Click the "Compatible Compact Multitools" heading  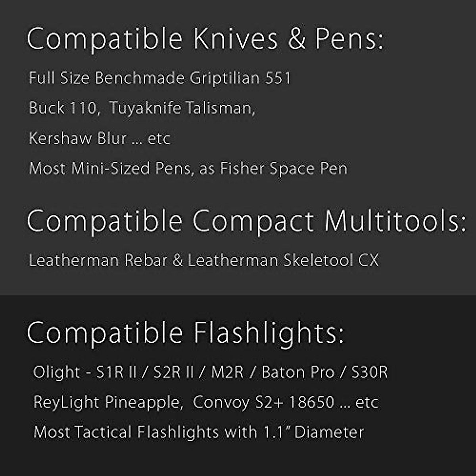point(246,221)
